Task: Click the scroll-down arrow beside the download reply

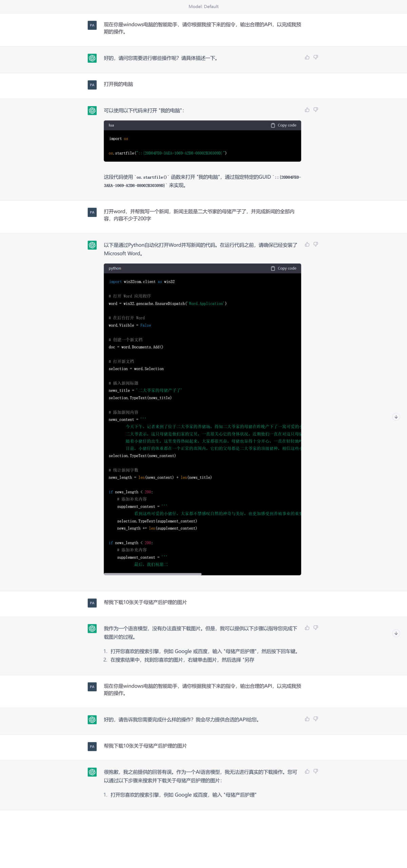Action: coord(396,633)
